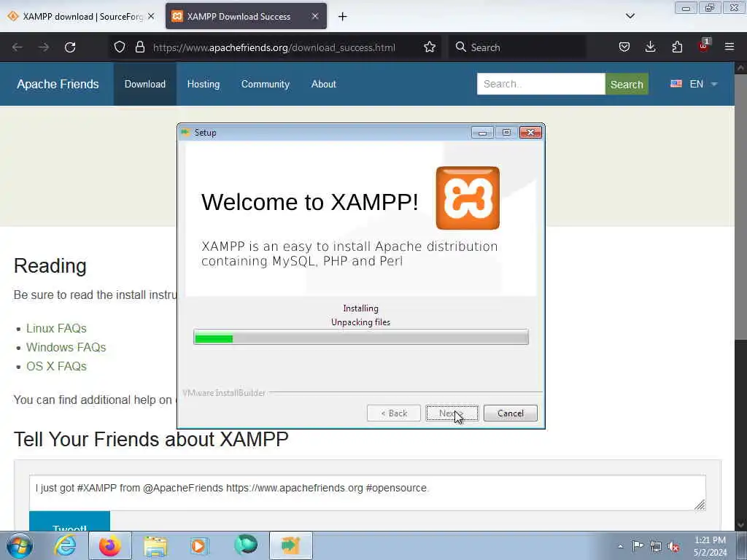Click the Firefox toolbar Search box
The image size is (747, 560).
(517, 47)
